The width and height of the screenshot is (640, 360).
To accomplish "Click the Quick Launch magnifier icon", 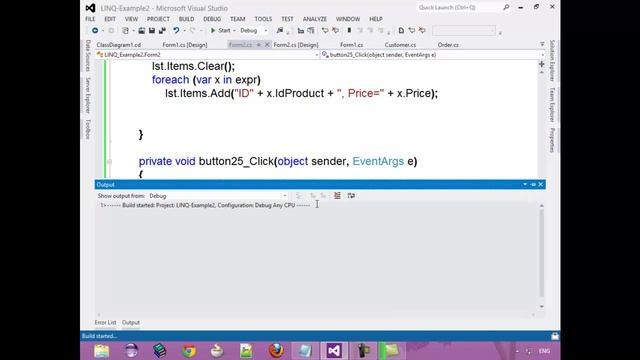I will tap(506, 7).
